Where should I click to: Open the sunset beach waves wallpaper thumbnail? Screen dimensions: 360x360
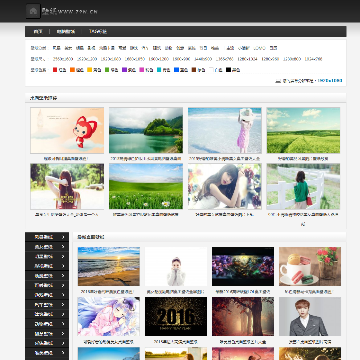pos(109,266)
